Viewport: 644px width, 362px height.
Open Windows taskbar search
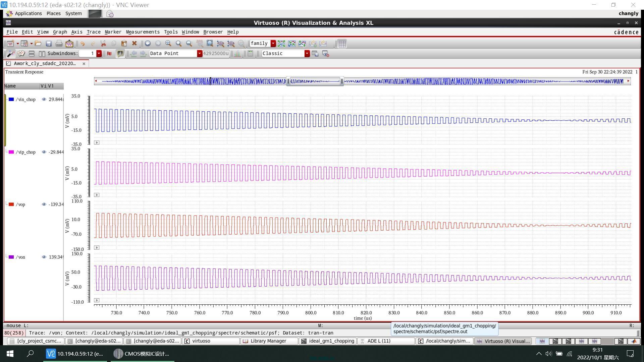(x=30, y=354)
